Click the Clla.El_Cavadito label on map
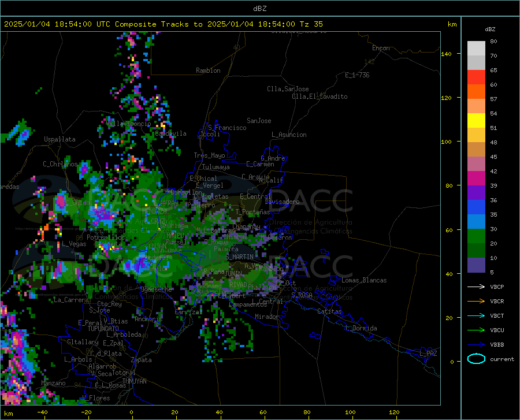Screen dimensions: 520x420 click(320, 96)
